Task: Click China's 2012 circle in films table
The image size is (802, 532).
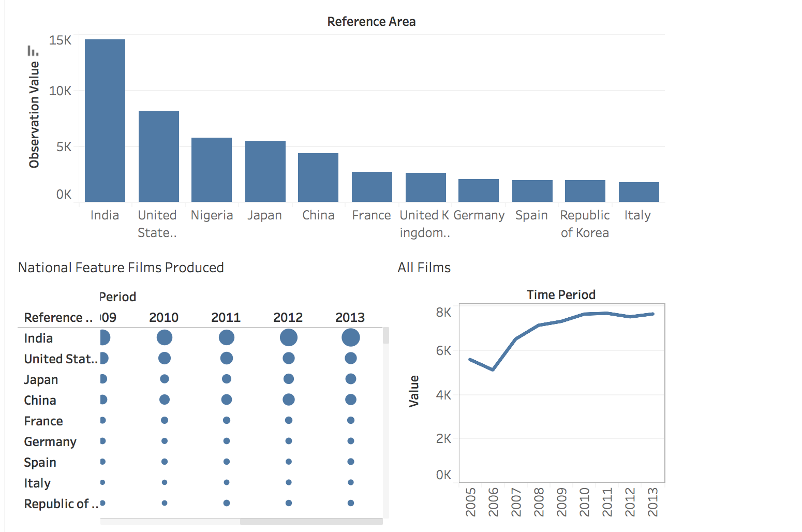Action: point(289,400)
